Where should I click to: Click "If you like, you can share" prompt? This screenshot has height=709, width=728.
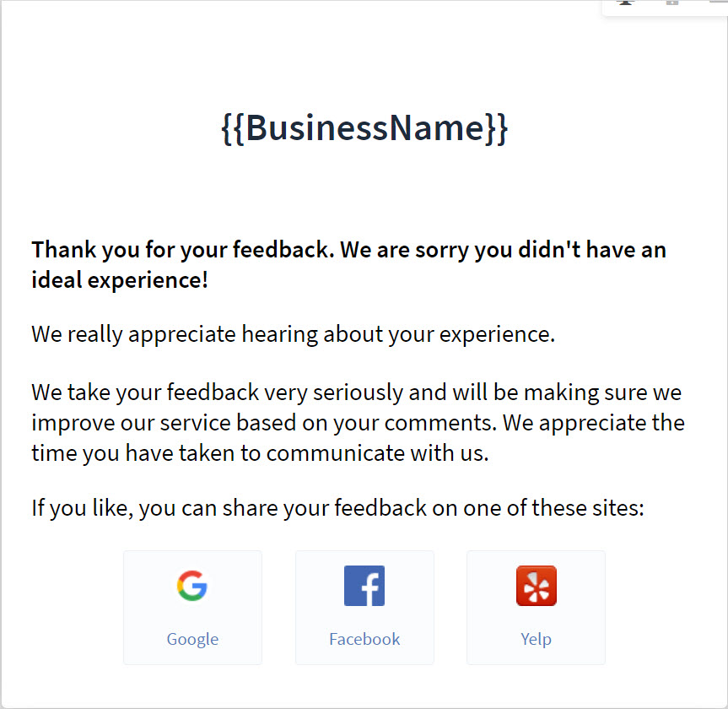[x=338, y=508]
